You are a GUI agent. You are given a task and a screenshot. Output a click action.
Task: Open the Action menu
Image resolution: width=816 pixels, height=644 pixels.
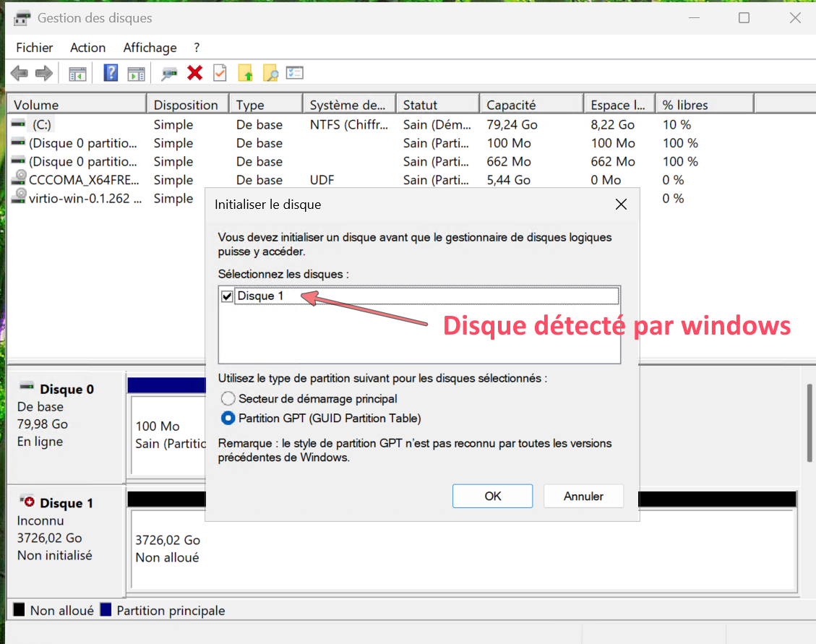tap(87, 48)
